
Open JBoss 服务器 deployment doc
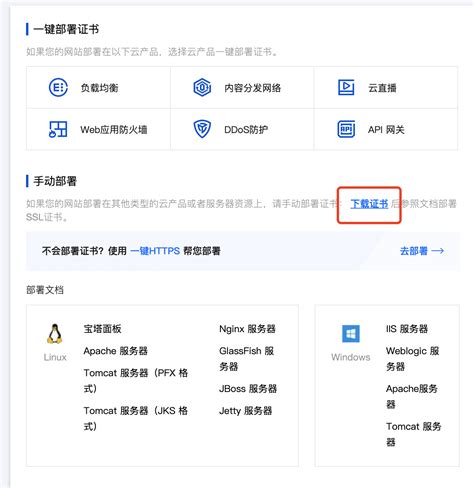pos(248,389)
